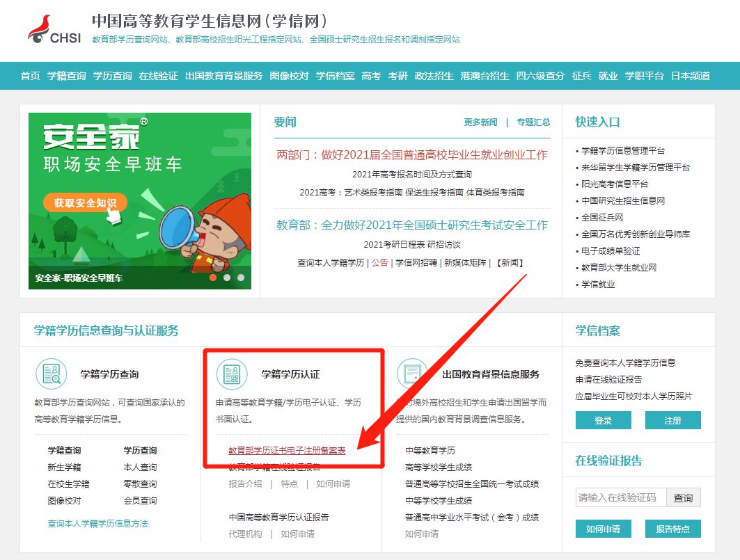The width and height of the screenshot is (740, 560).
Task: Open 来华留学生学籍学历管理平台 quick link
Action: click(x=636, y=168)
